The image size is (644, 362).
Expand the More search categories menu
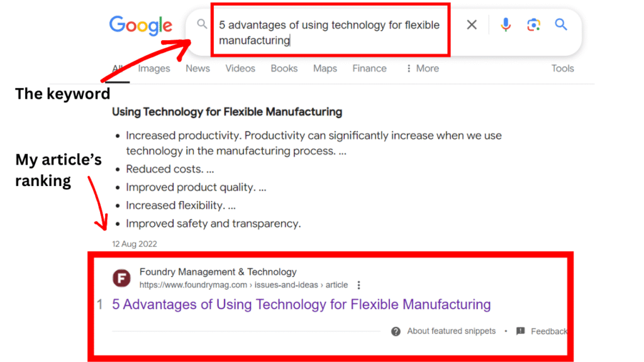tap(422, 69)
